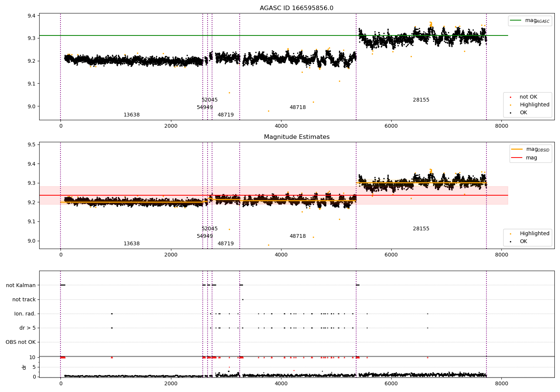Click x-axis tick 4000 under the bottom plot

point(281,383)
